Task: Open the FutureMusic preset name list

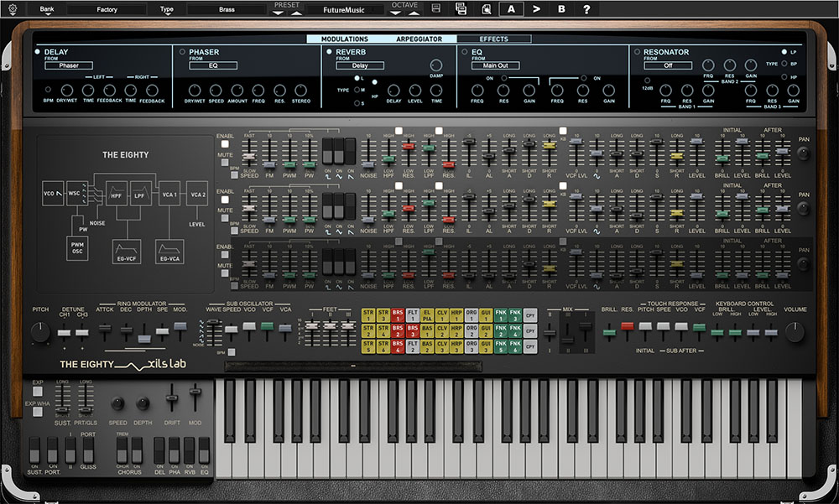Action: [x=344, y=9]
